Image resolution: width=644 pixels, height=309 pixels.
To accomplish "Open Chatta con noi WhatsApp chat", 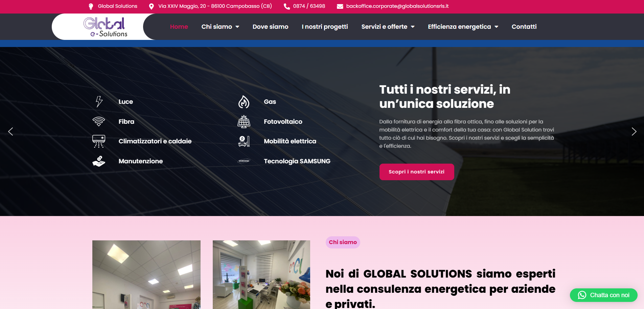I will click(x=604, y=295).
